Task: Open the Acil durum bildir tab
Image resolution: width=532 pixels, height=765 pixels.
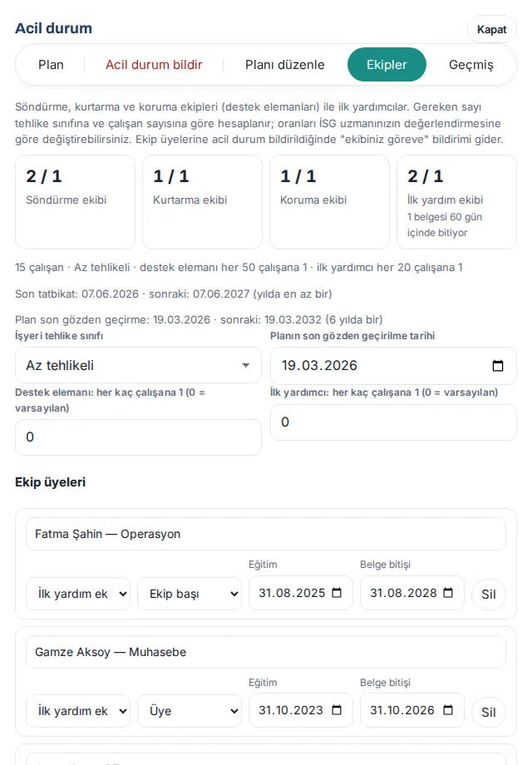Action: point(154,64)
